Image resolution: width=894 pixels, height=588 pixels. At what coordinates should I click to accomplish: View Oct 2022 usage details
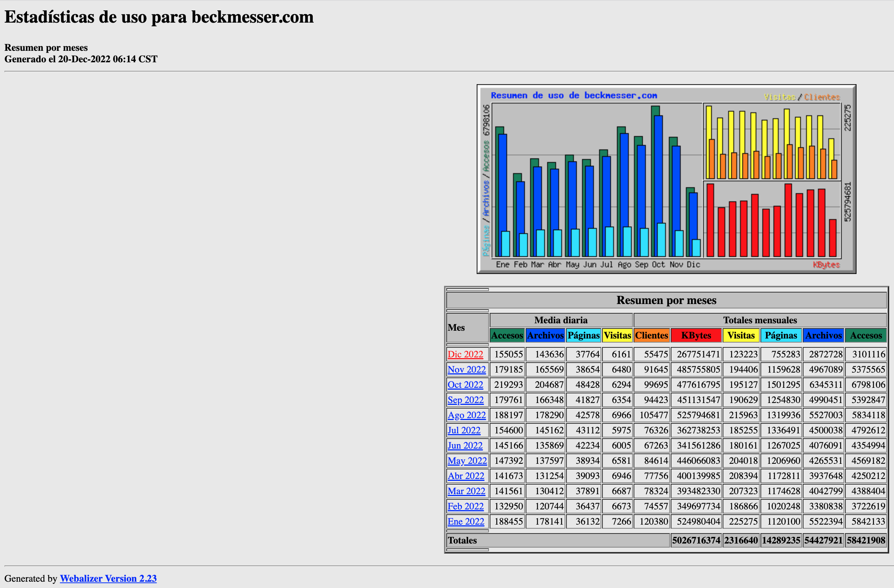(465, 384)
